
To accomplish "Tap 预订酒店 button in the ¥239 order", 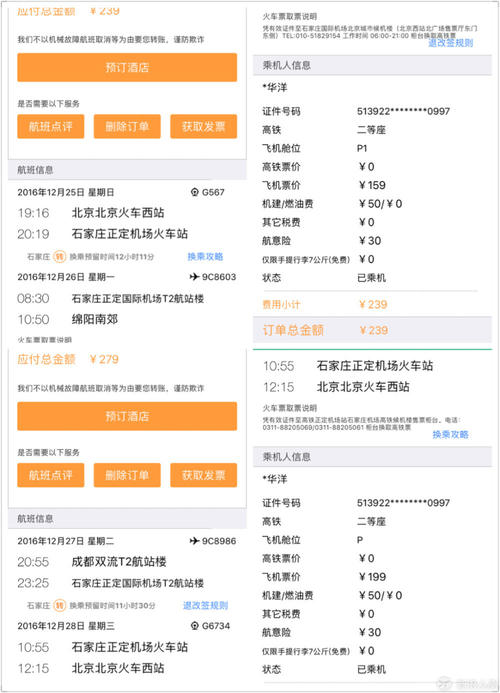I will coord(127,67).
